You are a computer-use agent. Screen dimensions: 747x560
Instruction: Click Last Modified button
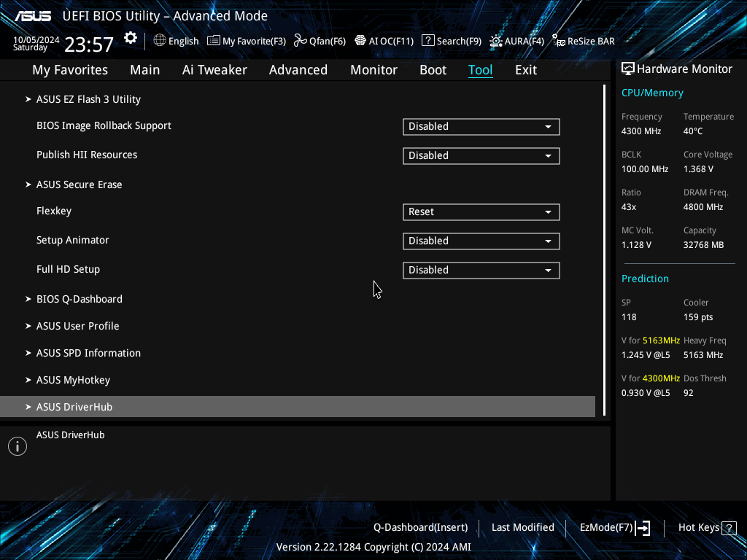click(x=522, y=528)
